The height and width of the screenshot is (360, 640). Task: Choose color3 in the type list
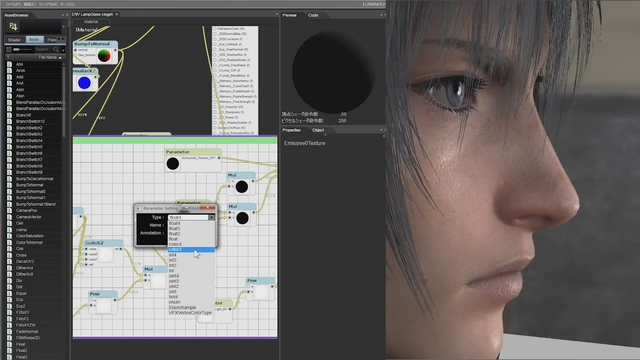[x=191, y=249]
